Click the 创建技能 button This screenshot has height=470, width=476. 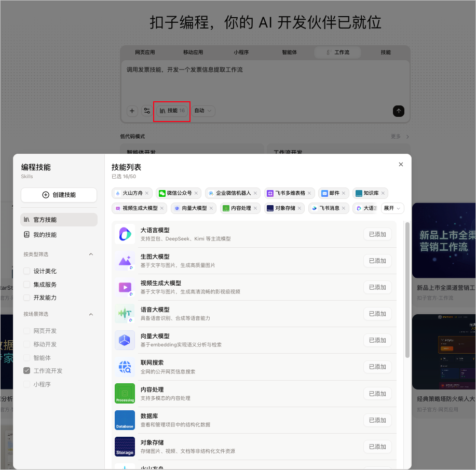(x=59, y=195)
